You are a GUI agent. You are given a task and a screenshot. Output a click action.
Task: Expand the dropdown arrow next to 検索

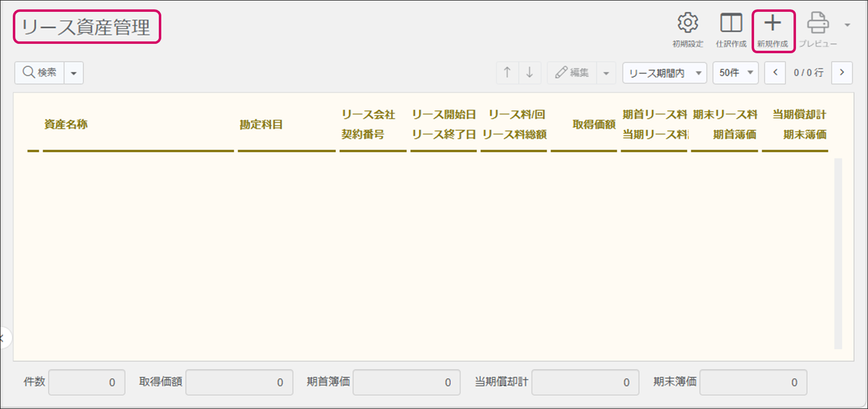(73, 73)
